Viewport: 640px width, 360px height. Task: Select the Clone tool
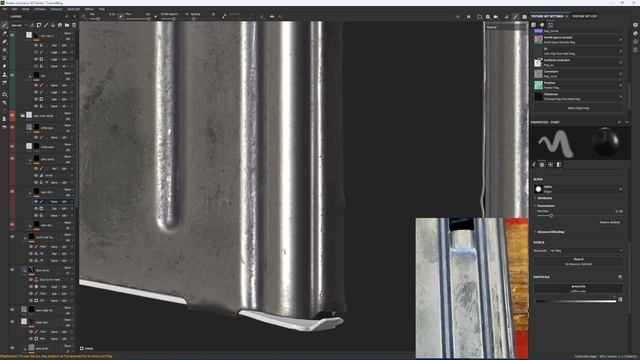[4, 75]
